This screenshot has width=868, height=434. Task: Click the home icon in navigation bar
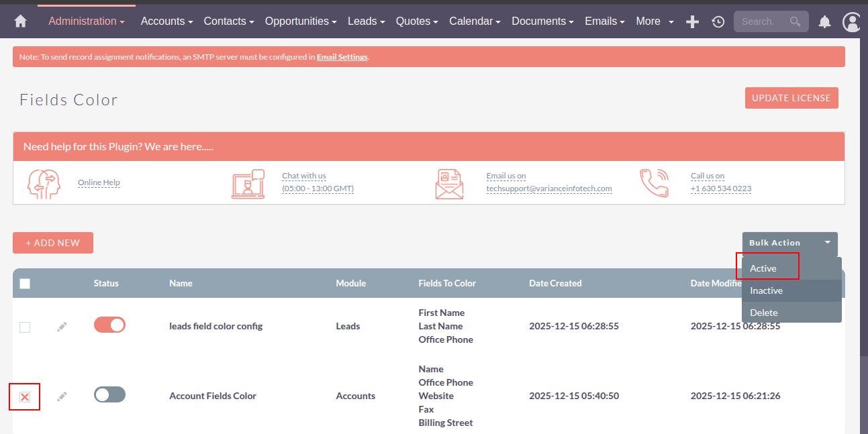tap(20, 21)
